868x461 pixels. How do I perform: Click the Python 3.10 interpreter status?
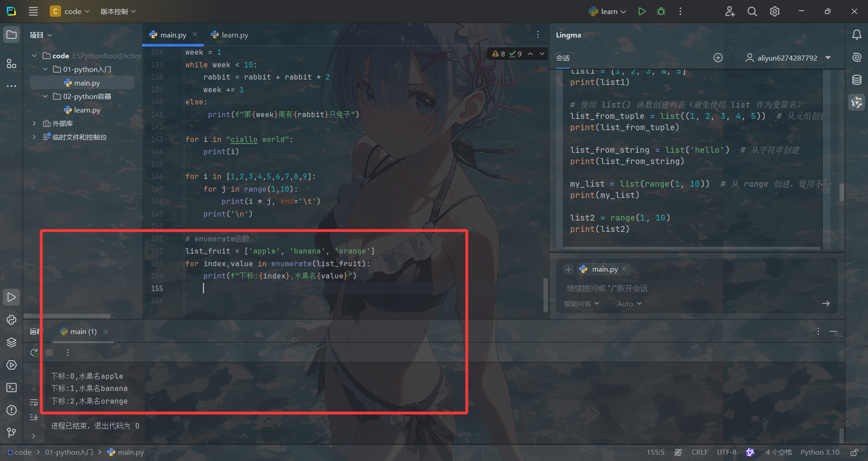820,452
